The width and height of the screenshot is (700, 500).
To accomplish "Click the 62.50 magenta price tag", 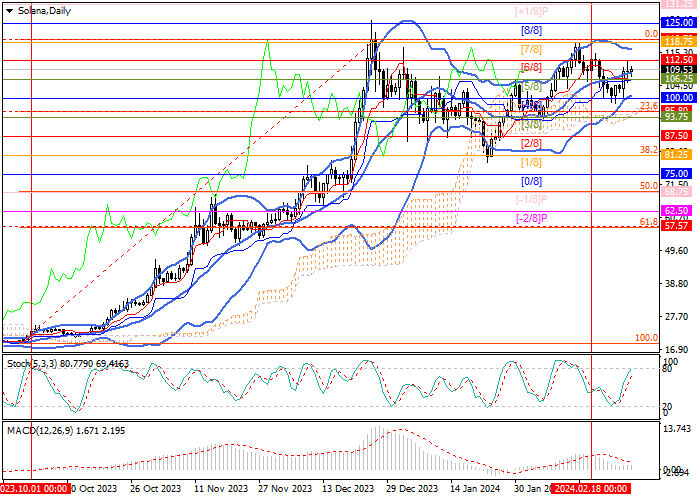I will point(678,210).
